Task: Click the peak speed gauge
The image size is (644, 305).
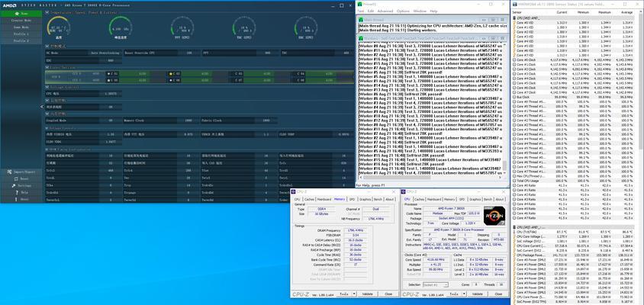Action: [120, 27]
